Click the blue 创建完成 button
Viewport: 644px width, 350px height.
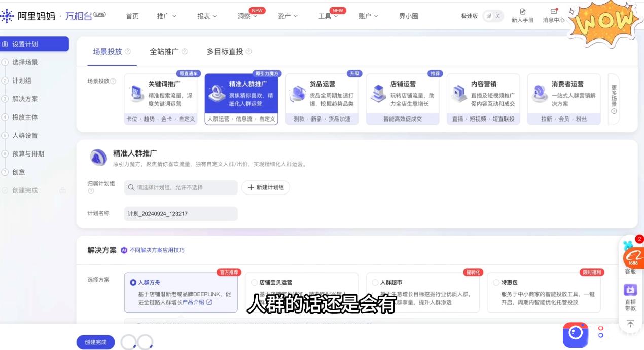(x=96, y=342)
